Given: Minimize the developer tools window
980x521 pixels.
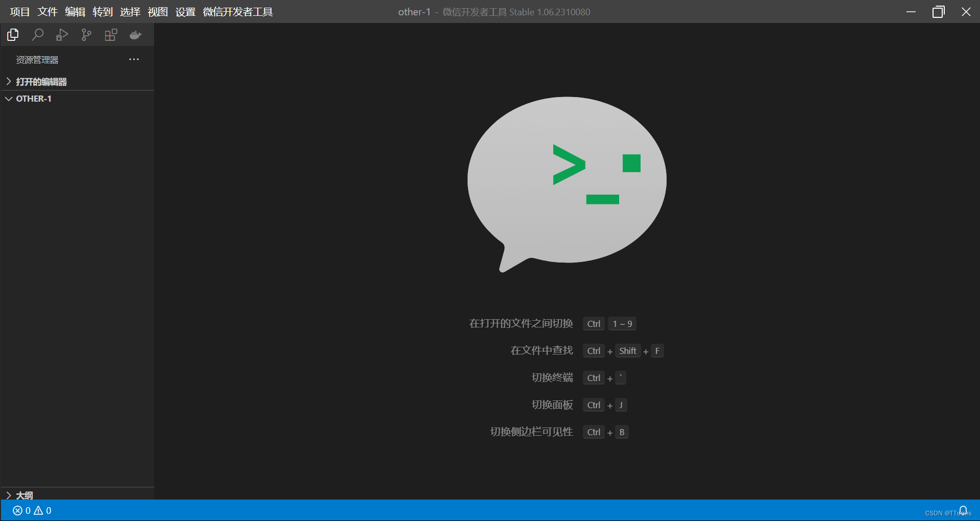Looking at the screenshot, I should coord(911,12).
